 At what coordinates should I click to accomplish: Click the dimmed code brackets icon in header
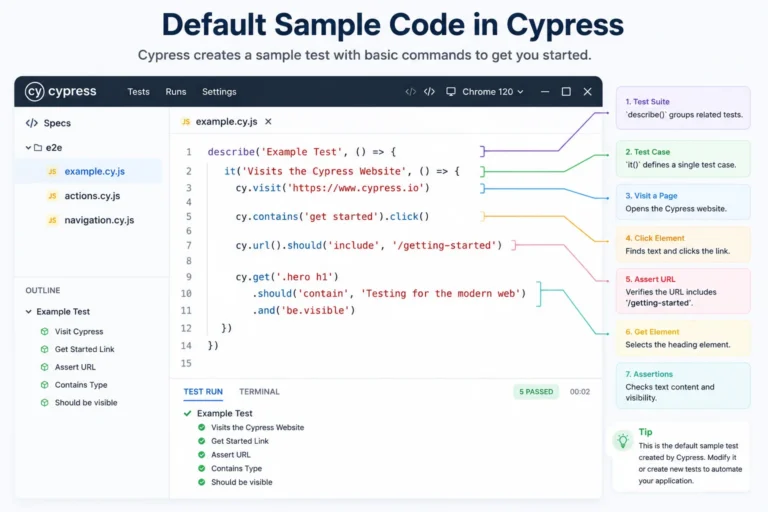[410, 92]
